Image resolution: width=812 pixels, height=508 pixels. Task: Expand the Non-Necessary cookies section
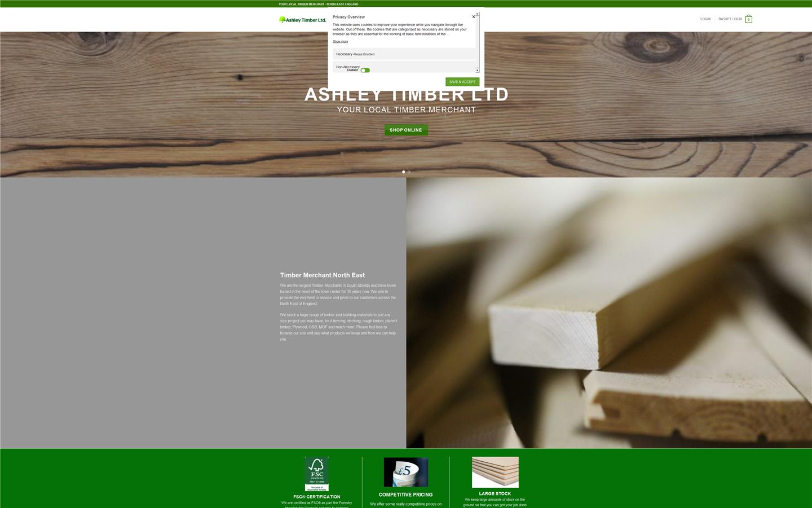point(348,67)
